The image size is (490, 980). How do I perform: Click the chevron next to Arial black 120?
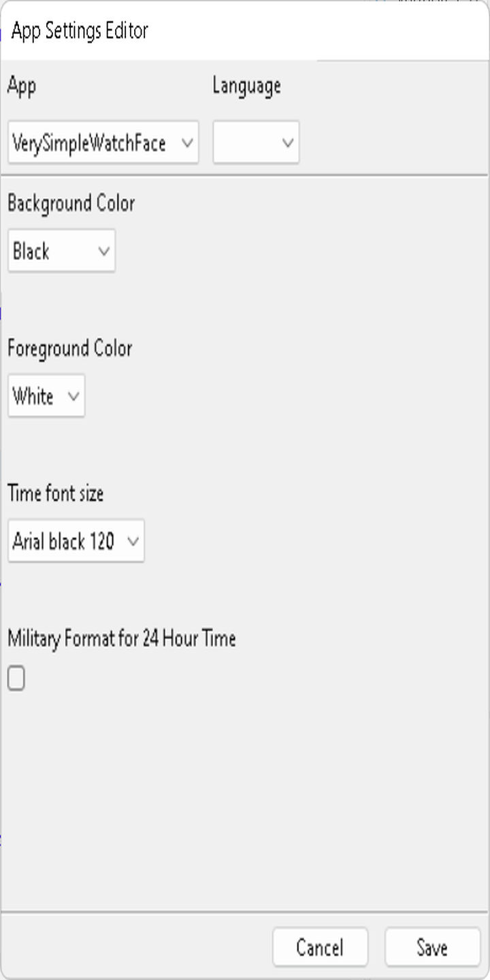pos(133,541)
